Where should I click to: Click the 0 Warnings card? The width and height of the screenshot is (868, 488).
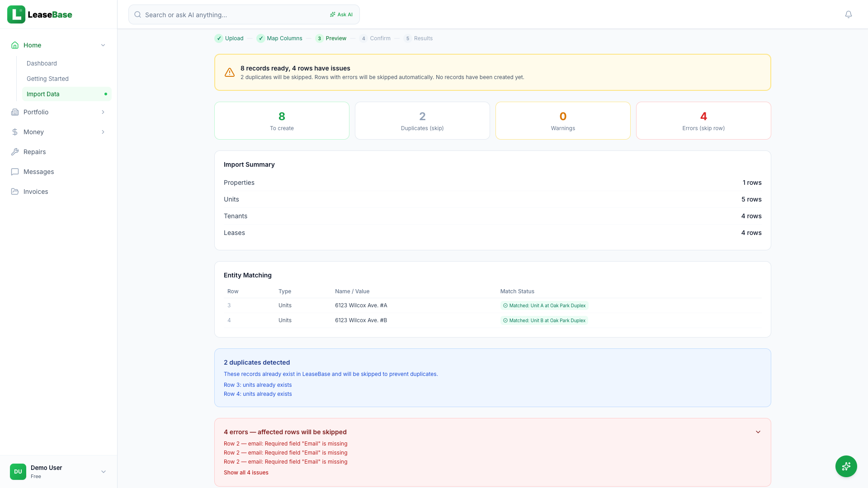click(563, 121)
